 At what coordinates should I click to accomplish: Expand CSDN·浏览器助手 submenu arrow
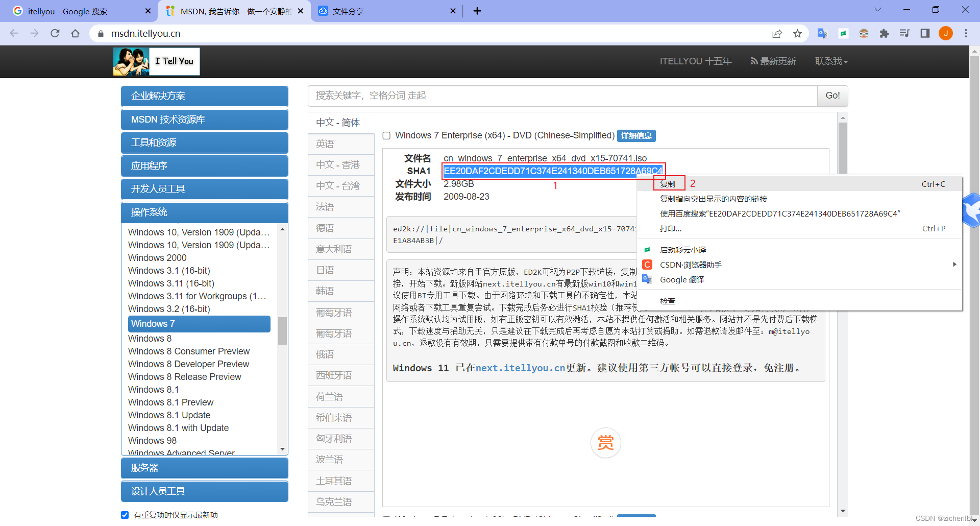tap(954, 265)
